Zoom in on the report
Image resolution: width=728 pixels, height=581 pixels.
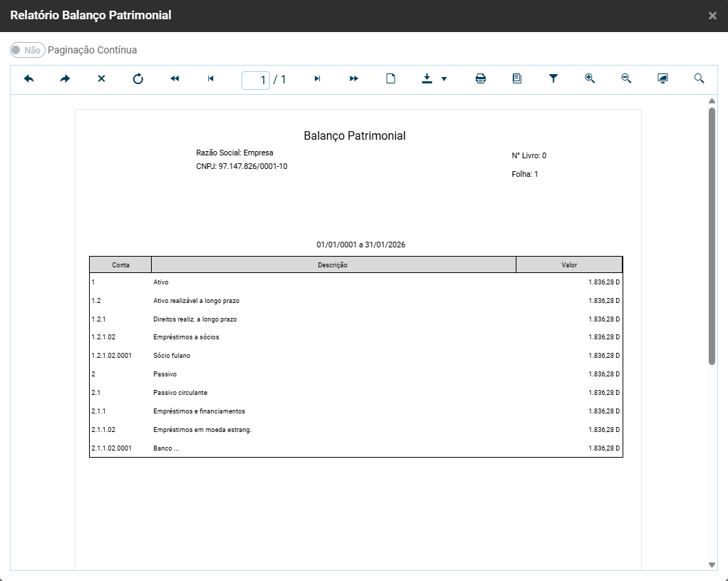click(x=590, y=78)
